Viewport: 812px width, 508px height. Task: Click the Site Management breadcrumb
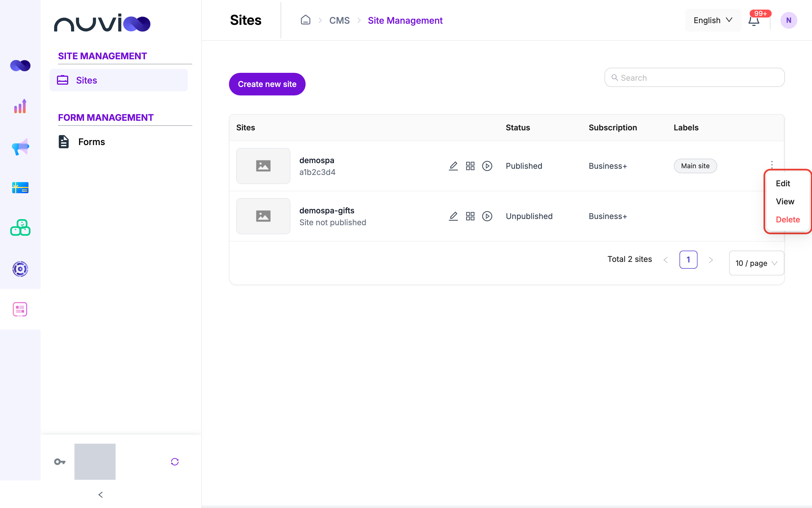tap(405, 21)
